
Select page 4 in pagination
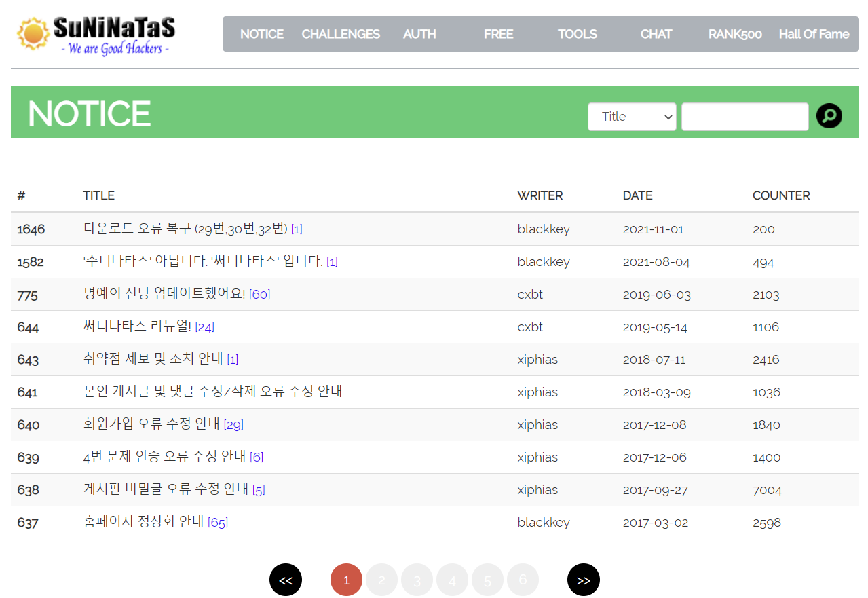tap(452, 580)
